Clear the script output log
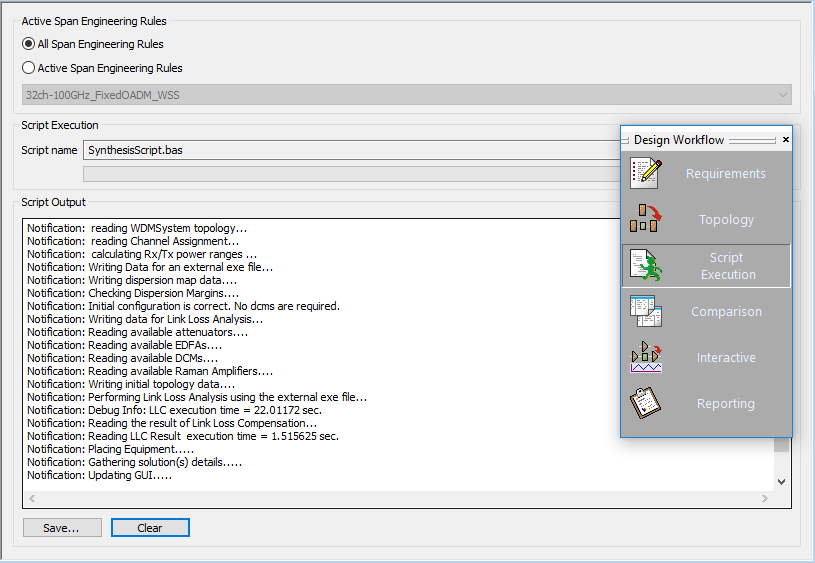 coord(150,528)
